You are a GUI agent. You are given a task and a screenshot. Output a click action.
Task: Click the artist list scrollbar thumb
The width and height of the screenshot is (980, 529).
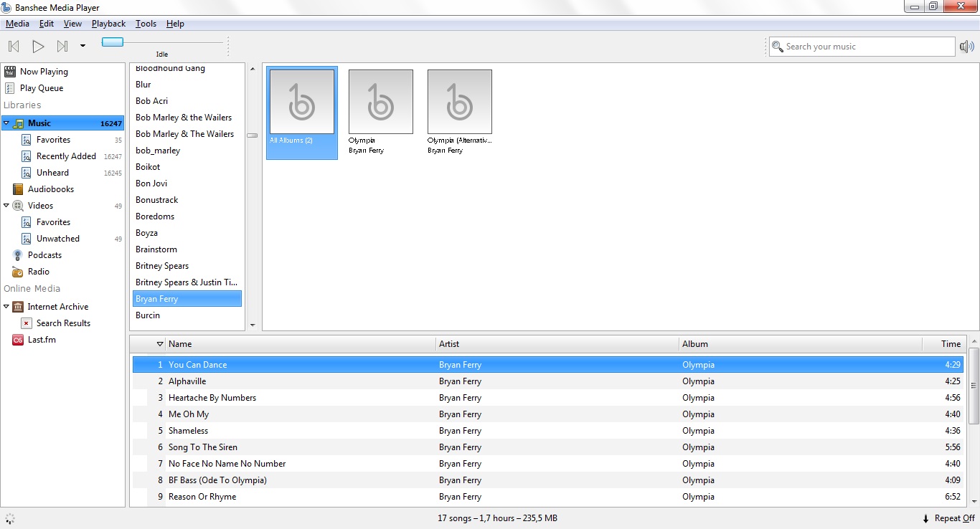[252, 135]
